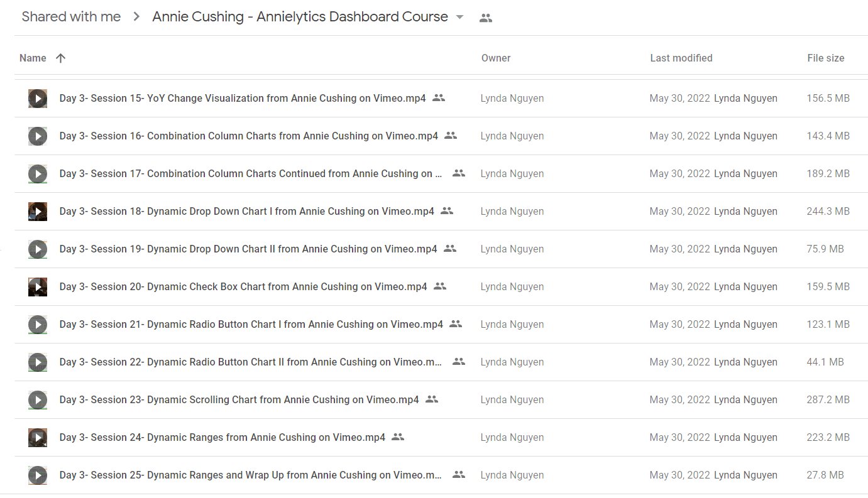Click the shared icon next to Session 20
Screen dimensions: 868x498
click(x=440, y=286)
